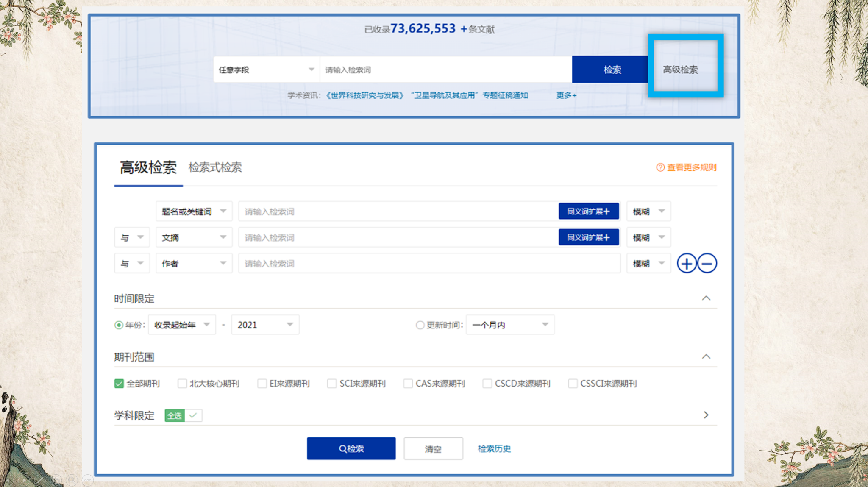
Task: Check the 北大核心期刊 checkbox
Action: click(x=182, y=384)
